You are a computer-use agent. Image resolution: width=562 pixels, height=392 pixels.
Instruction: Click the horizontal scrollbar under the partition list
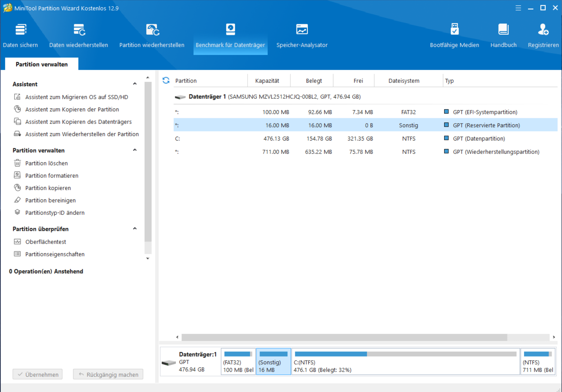[344, 337]
